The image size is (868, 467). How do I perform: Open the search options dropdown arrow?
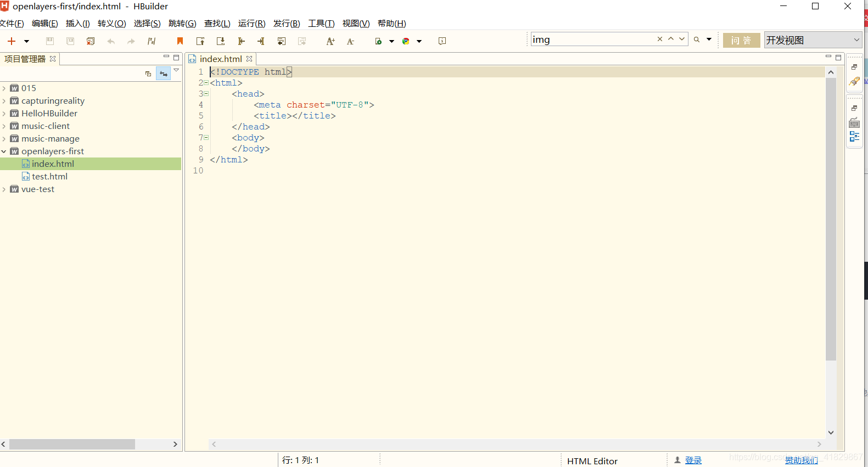[x=709, y=40]
